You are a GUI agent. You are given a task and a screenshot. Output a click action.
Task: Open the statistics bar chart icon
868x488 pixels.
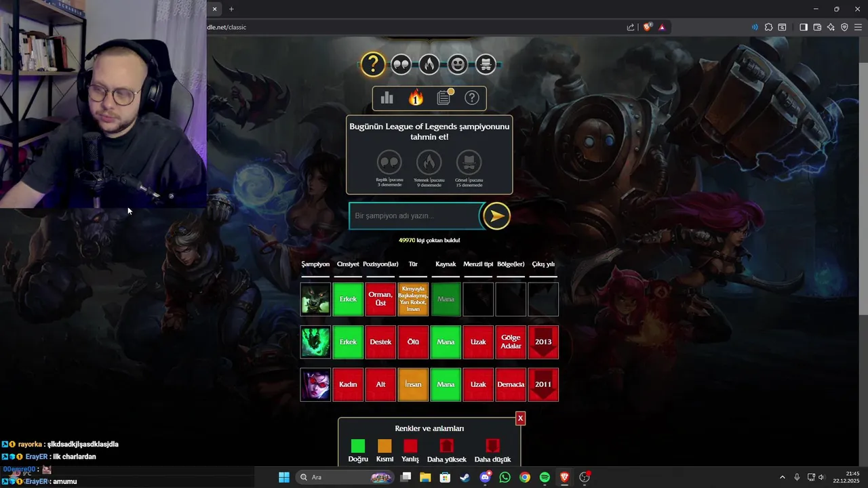click(387, 98)
